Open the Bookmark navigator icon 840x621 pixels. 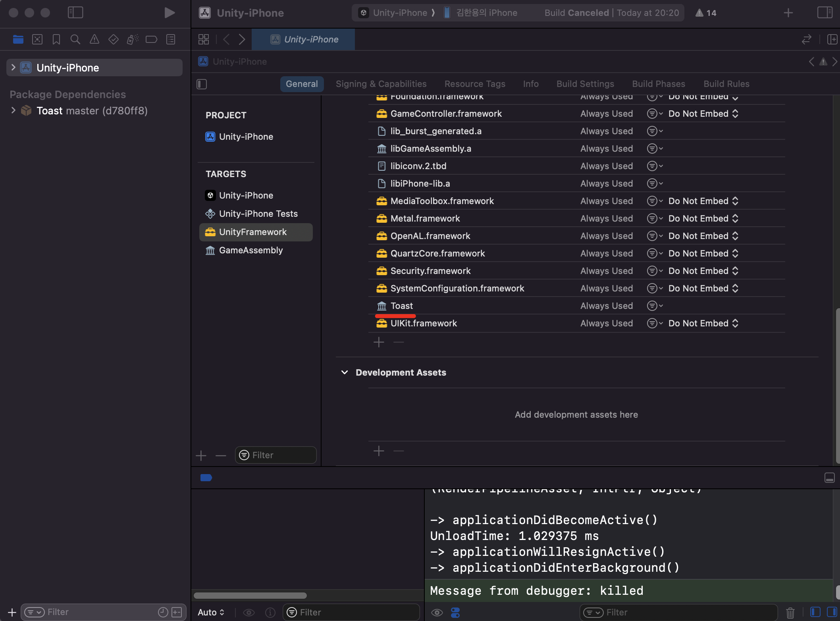pos(56,39)
